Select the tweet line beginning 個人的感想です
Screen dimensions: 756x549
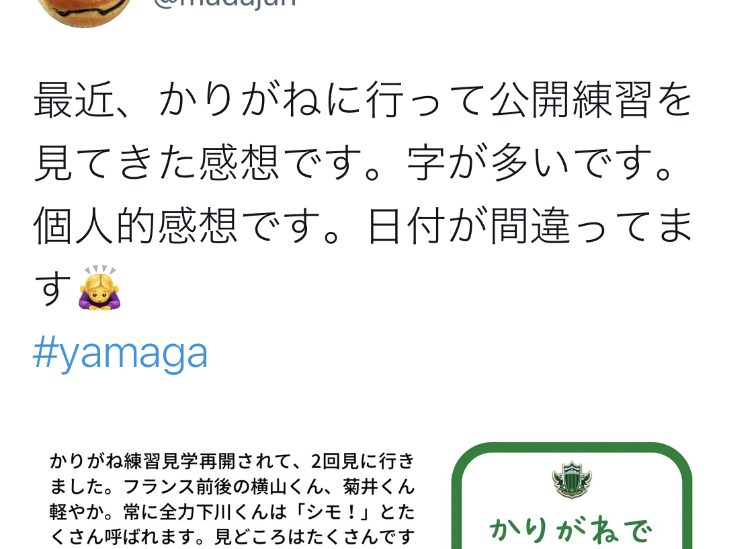364,226
